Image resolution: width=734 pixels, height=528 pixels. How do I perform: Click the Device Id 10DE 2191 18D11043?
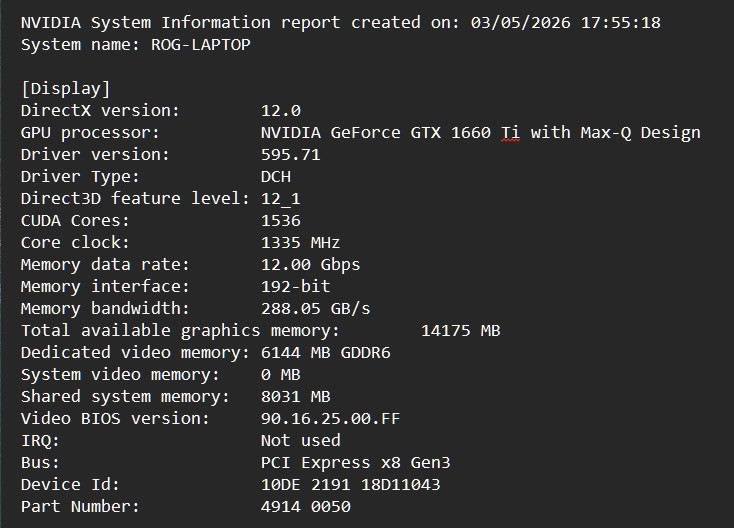351,484
